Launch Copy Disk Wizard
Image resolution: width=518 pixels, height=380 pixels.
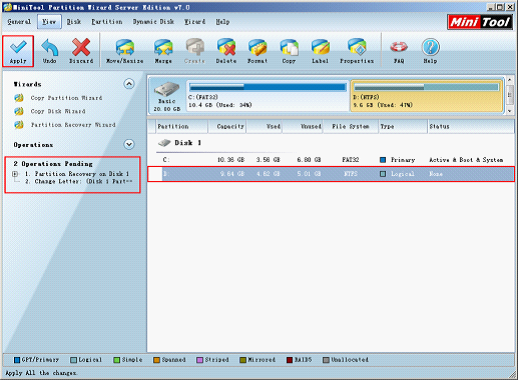(x=58, y=111)
